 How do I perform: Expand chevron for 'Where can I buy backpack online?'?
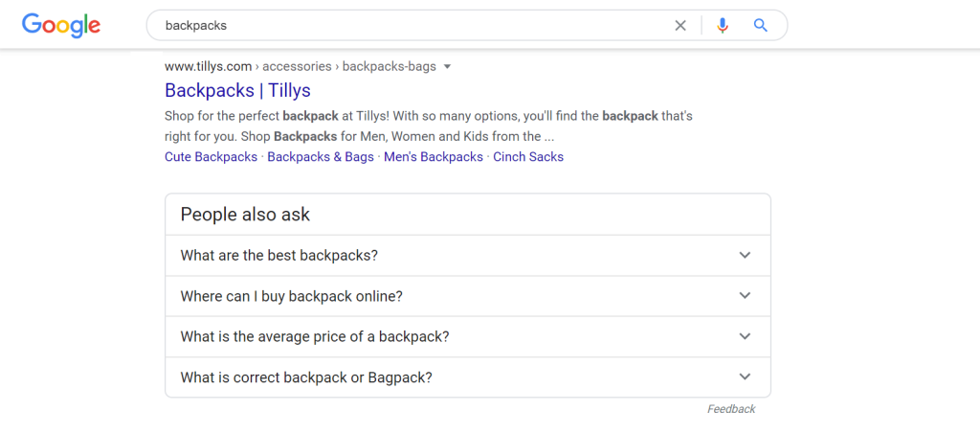click(746, 296)
